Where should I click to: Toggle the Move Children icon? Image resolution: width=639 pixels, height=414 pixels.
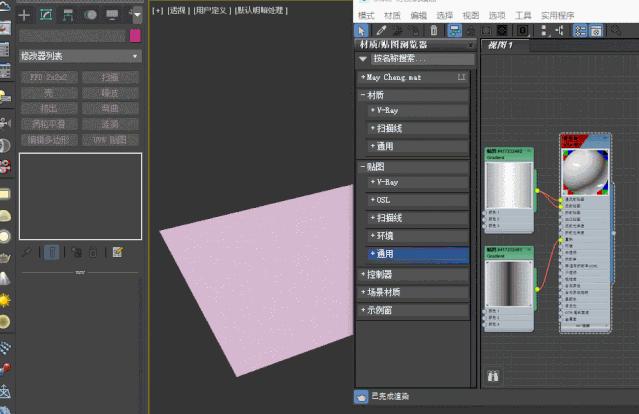coord(454,31)
